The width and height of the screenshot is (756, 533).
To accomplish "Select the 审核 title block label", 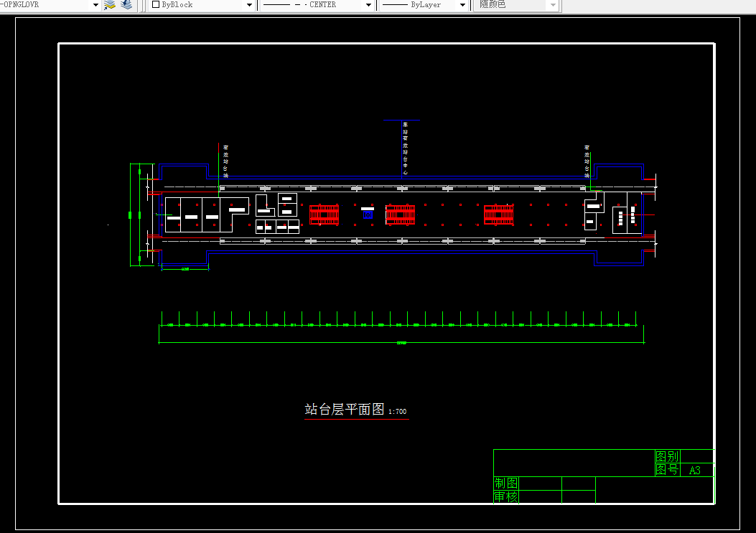I will pos(505,496).
